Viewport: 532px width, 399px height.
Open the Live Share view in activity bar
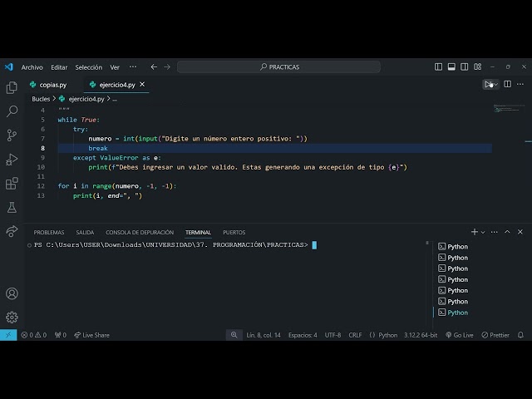(x=12, y=231)
